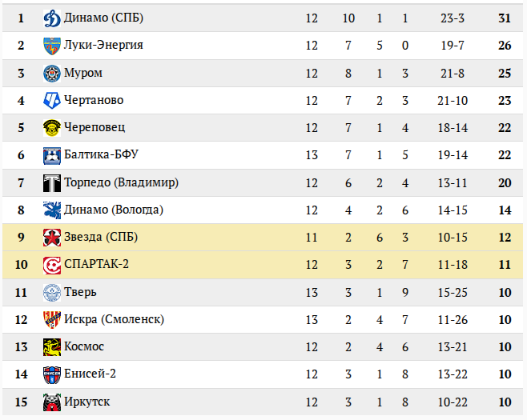Click Динамо (СПБ) 31 points value
Image resolution: width=527 pixels, height=420 pixels.
(x=505, y=18)
